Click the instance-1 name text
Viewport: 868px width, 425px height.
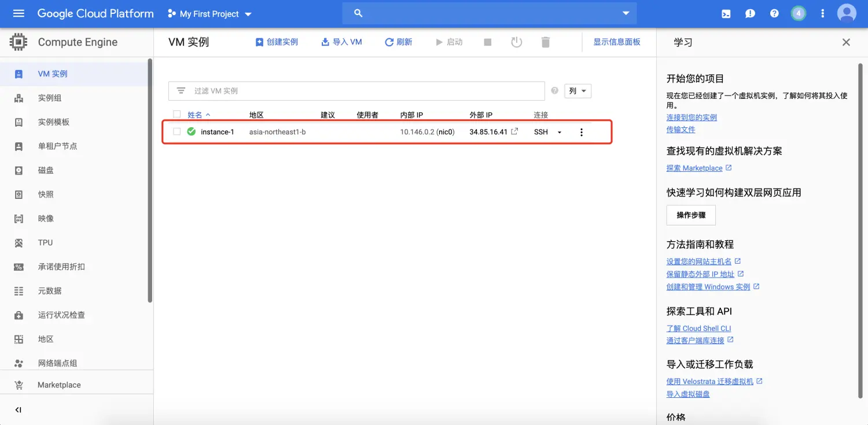[218, 132]
